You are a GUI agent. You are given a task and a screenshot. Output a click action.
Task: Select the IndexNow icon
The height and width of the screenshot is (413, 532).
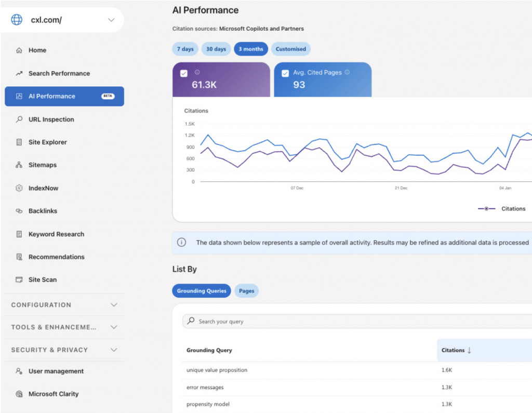point(19,188)
